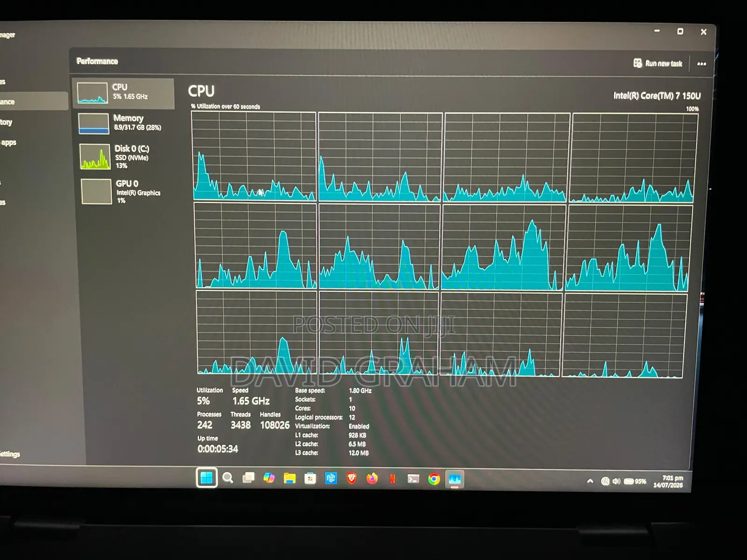This screenshot has width=747, height=560.
Task: Expand the hidden system tray icons chevron
Action: click(590, 481)
